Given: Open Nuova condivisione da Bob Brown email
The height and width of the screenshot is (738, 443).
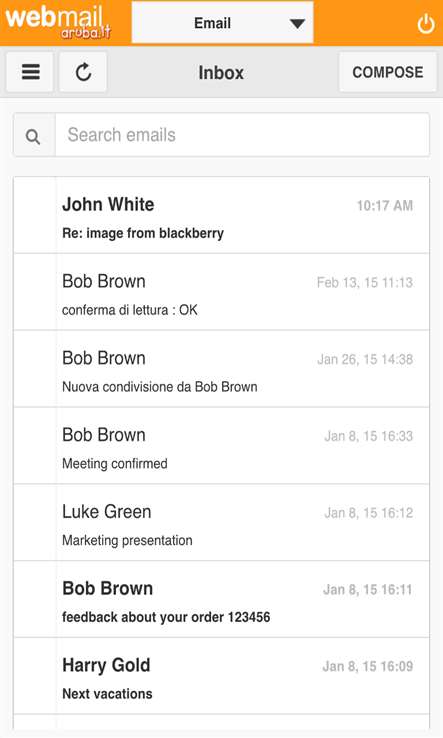Looking at the screenshot, I should click(221, 369).
